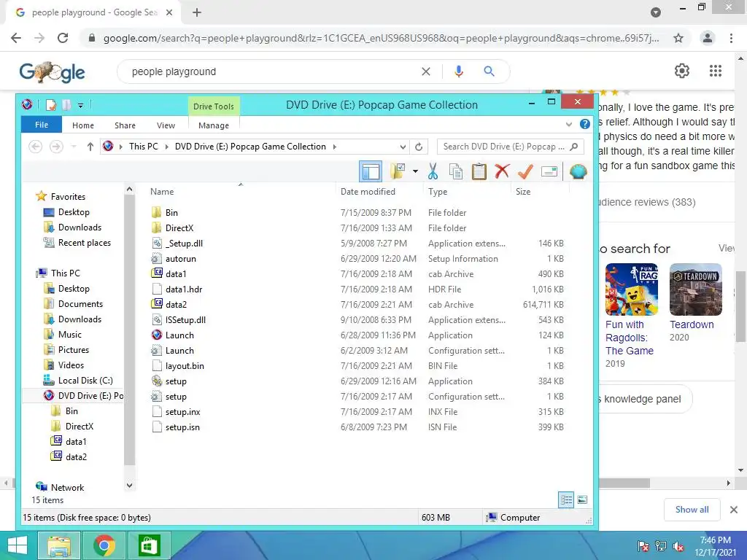Select the DirectX folder in file list
This screenshot has width=747, height=560.
[x=179, y=228]
